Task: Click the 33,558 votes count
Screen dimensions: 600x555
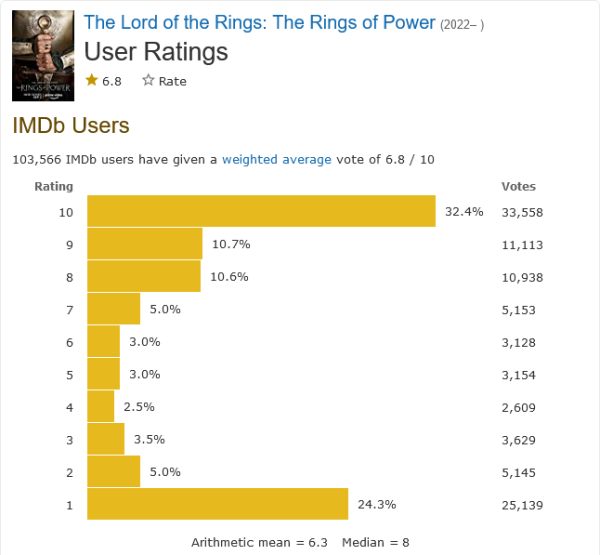Action: (x=522, y=212)
